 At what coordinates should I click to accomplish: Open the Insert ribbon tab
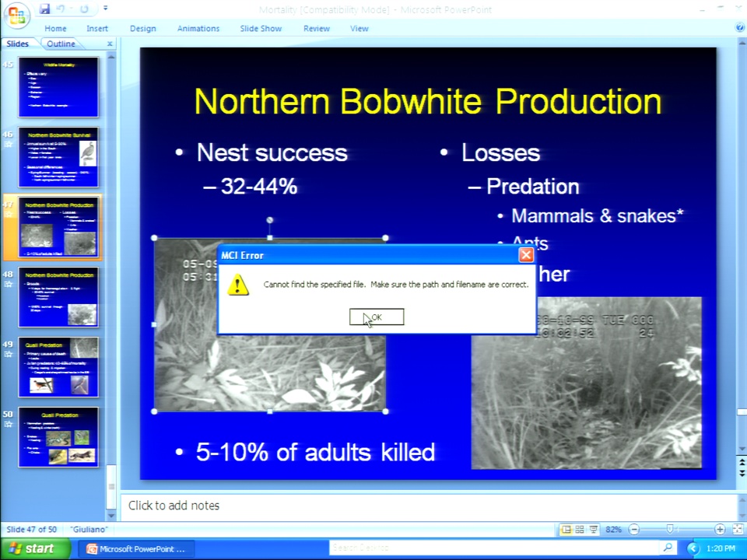[97, 29]
